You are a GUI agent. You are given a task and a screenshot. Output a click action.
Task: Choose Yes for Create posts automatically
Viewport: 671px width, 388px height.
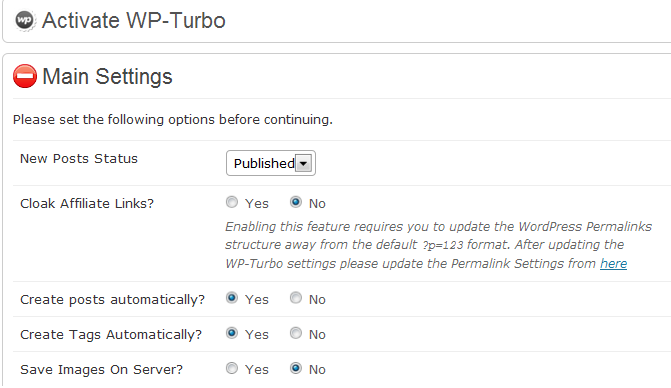pos(232,298)
